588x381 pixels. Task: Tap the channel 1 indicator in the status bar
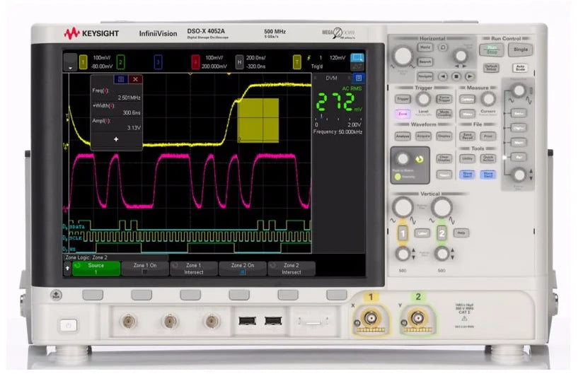(x=83, y=61)
